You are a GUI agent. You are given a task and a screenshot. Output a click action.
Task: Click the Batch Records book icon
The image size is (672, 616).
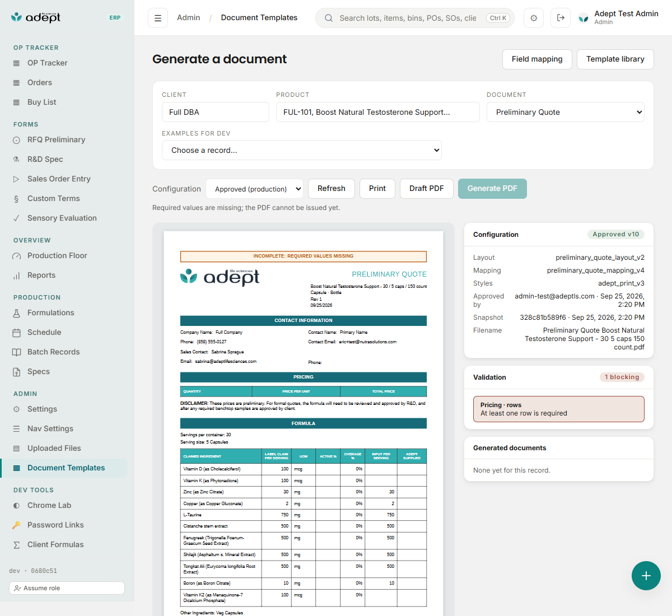click(x=16, y=352)
